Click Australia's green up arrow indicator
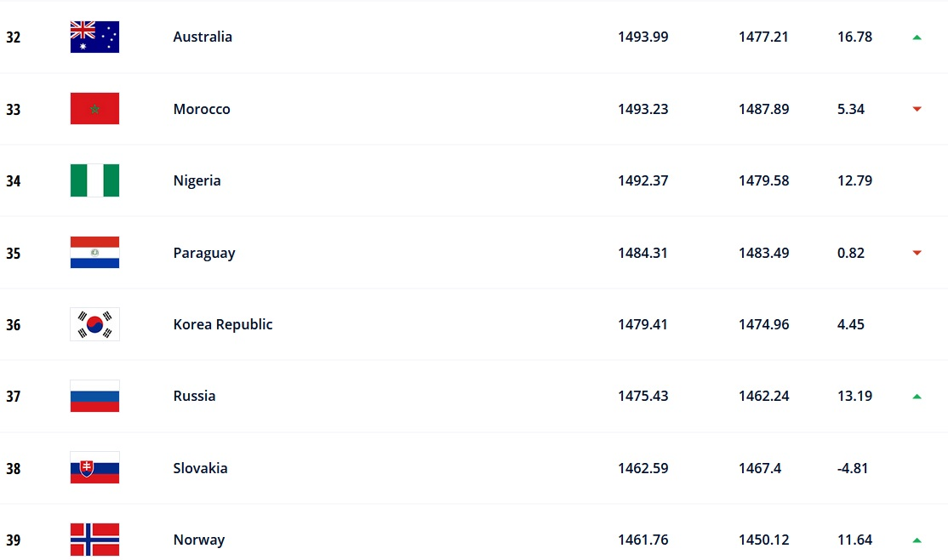Image resolution: width=948 pixels, height=560 pixels. (x=917, y=37)
